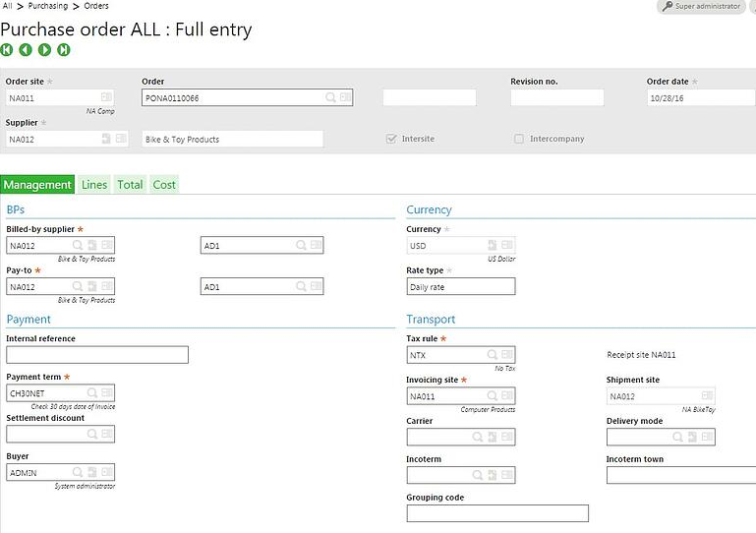Toggle the Intersite checkbox
The height and width of the screenshot is (533, 756).
click(x=392, y=139)
